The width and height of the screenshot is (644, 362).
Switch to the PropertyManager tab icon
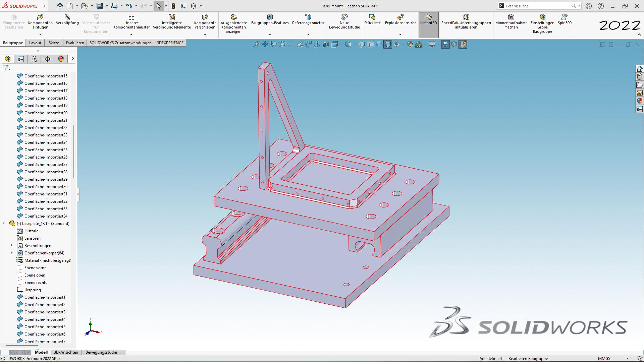coord(21,59)
